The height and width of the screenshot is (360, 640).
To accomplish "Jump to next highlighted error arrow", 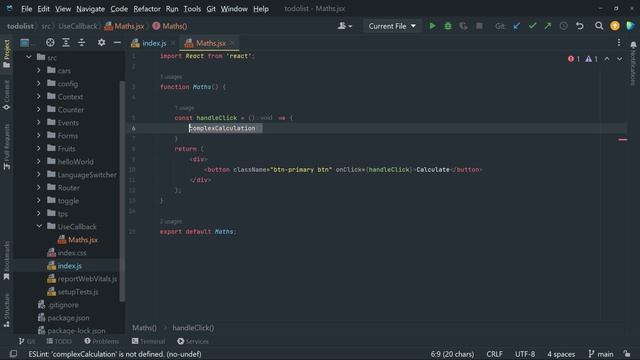I will (x=620, y=59).
